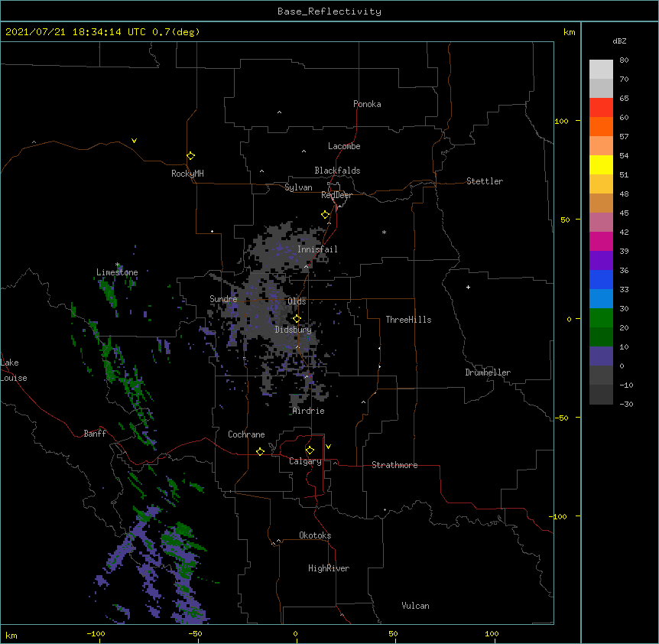Click the yellow V marker northwest of RockyMH
The width and height of the screenshot is (659, 644).
[x=134, y=141]
